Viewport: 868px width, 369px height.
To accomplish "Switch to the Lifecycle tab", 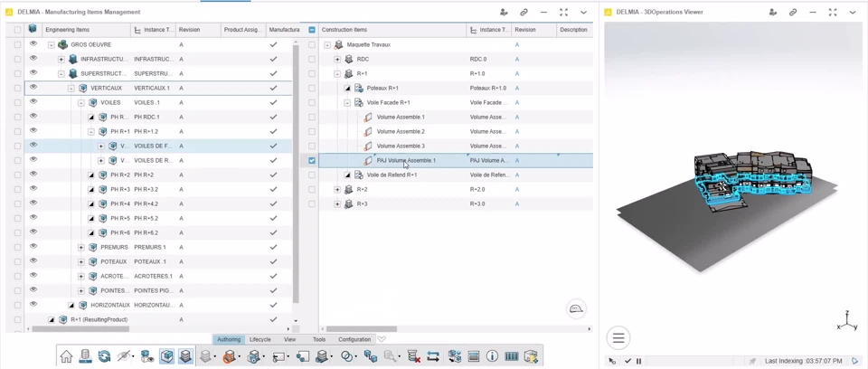I will (260, 339).
